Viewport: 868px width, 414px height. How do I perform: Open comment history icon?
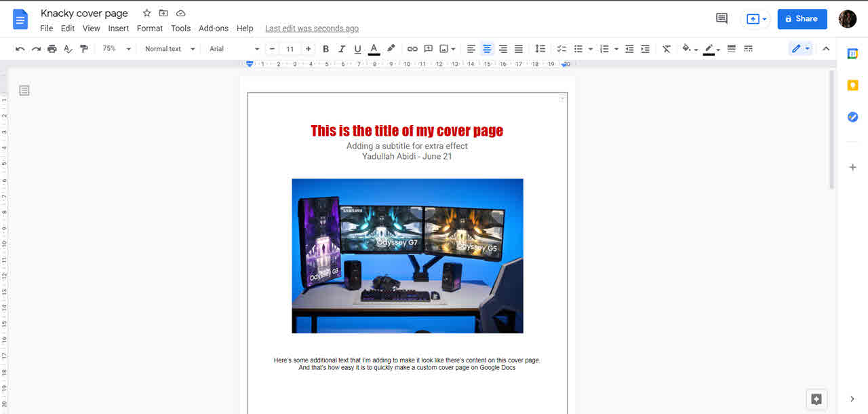click(722, 19)
